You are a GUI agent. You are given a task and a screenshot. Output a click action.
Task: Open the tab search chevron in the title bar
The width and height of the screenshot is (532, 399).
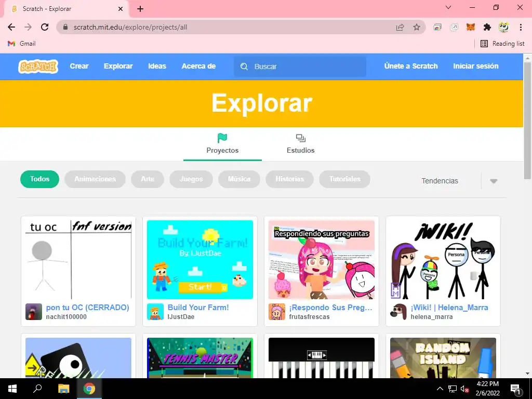pyautogui.click(x=448, y=7)
